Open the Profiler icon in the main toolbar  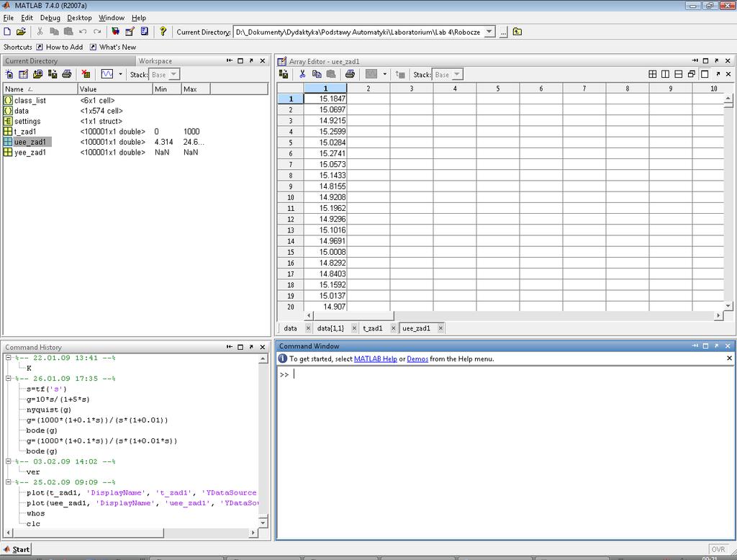tap(144, 32)
